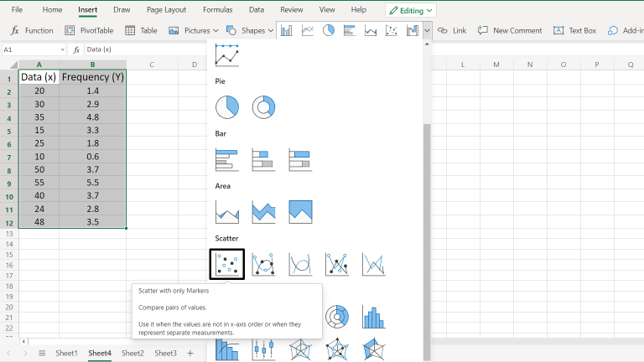The height and width of the screenshot is (362, 644).
Task: Click the formula bar fx icon
Action: coord(76,49)
